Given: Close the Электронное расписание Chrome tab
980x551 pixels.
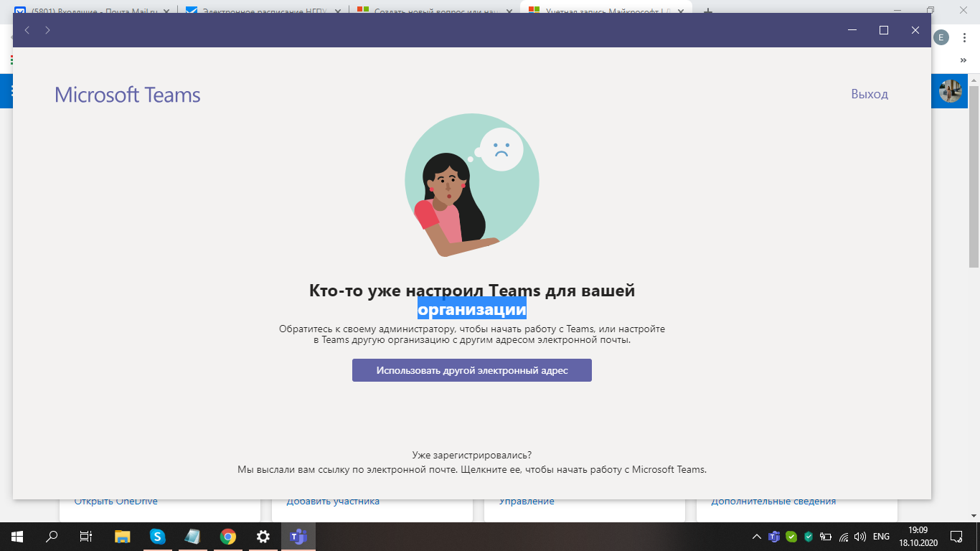Looking at the screenshot, I should click(x=337, y=11).
